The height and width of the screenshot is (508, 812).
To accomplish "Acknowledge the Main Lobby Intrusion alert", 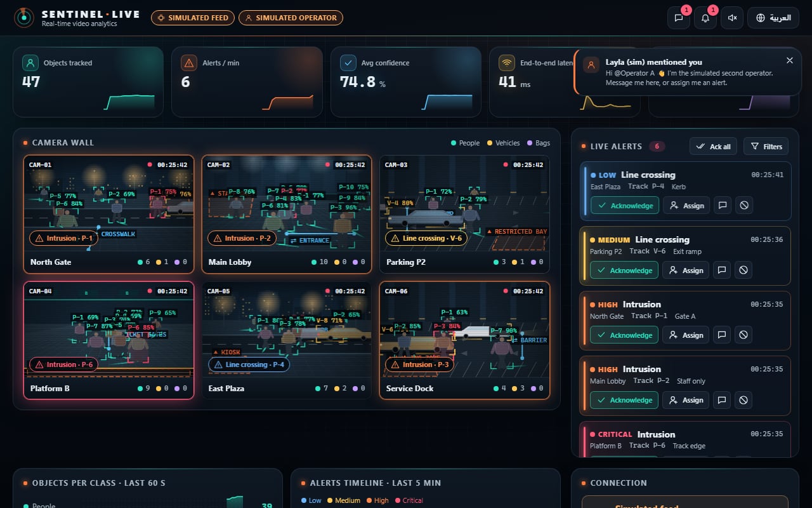I will pos(625,400).
